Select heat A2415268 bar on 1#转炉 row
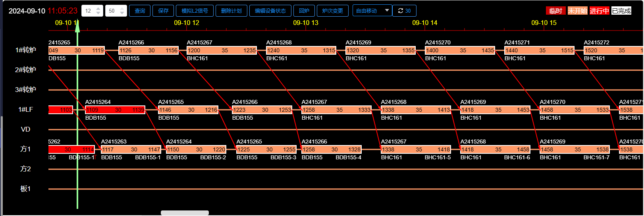 301,50
